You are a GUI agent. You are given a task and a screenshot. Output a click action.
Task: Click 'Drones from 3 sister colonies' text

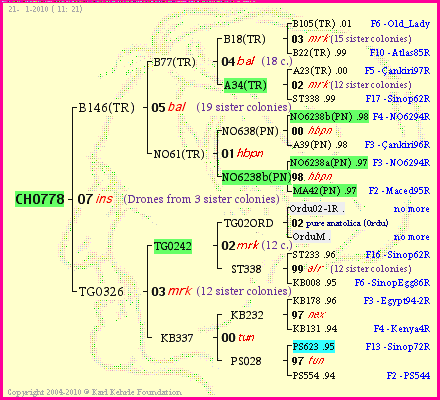[x=201, y=199]
